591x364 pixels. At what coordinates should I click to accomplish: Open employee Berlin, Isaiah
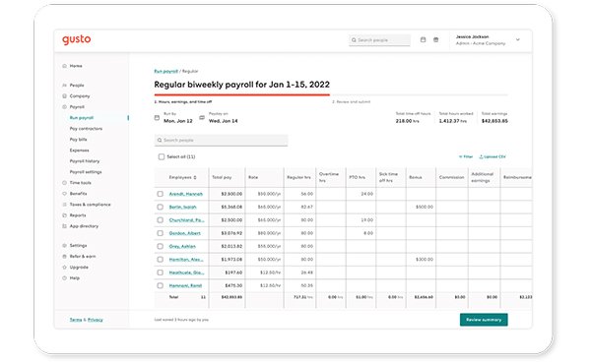(183, 207)
